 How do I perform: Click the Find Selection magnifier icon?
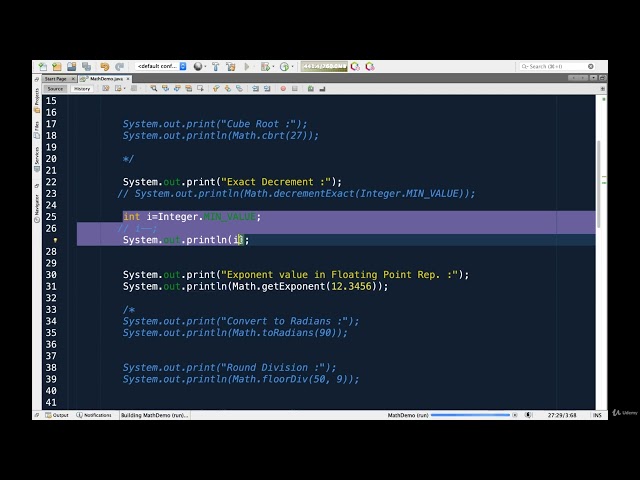[153, 89]
